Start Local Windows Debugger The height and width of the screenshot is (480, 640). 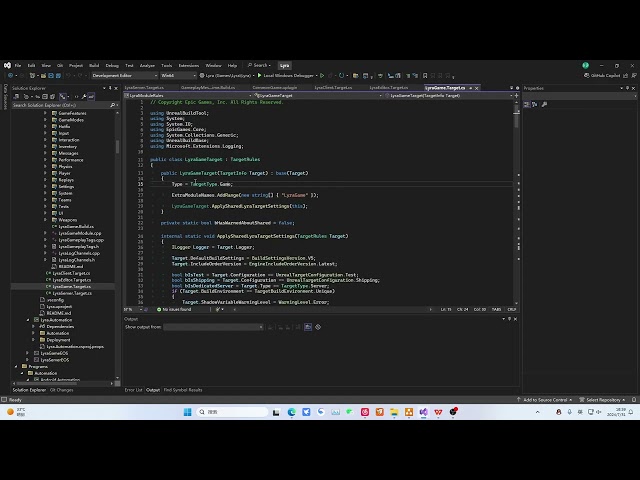(286, 76)
